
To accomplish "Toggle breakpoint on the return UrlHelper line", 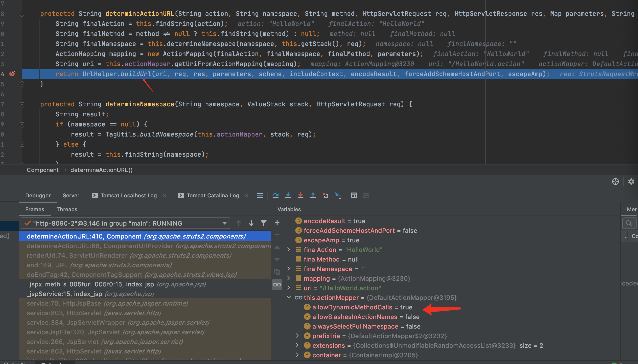I will tap(12, 74).
